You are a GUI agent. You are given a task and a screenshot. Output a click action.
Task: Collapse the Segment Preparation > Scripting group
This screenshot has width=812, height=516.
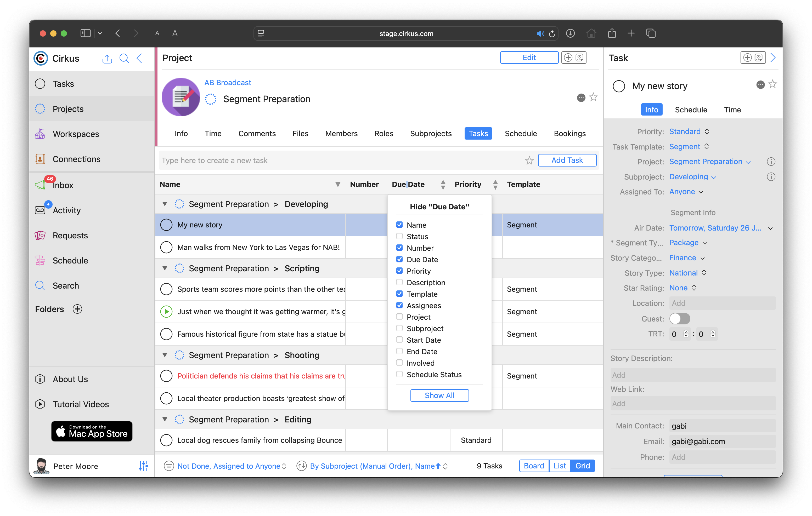click(165, 268)
